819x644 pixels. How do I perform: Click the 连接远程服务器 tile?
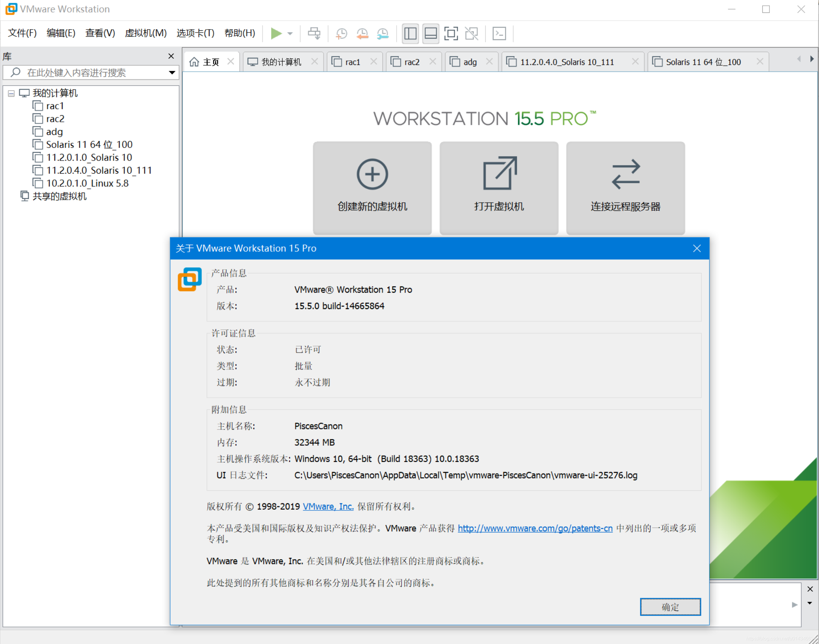(625, 188)
